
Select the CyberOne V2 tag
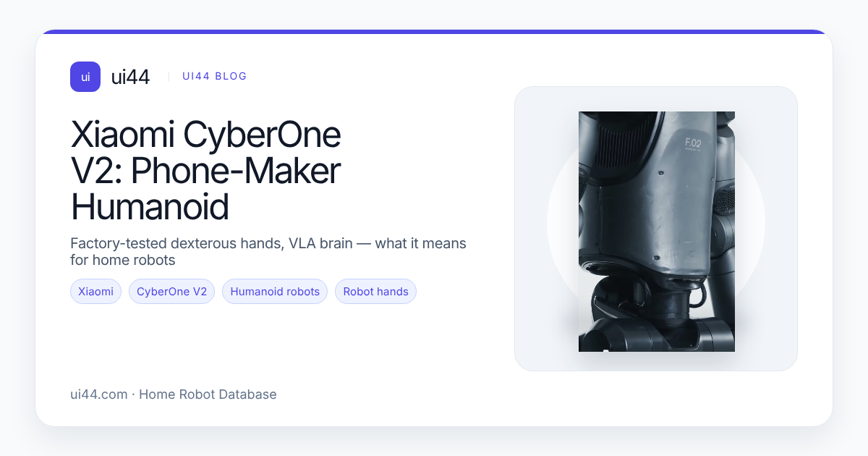pyautogui.click(x=171, y=292)
